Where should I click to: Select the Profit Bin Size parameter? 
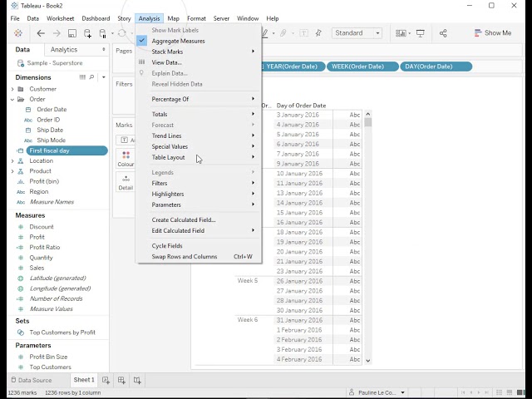(48, 357)
